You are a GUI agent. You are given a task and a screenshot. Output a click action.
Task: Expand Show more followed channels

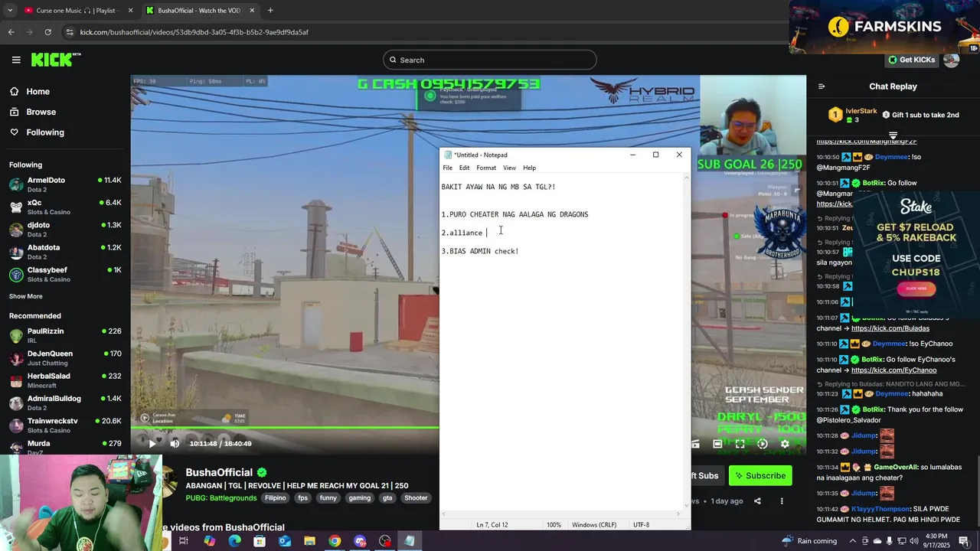coord(26,296)
